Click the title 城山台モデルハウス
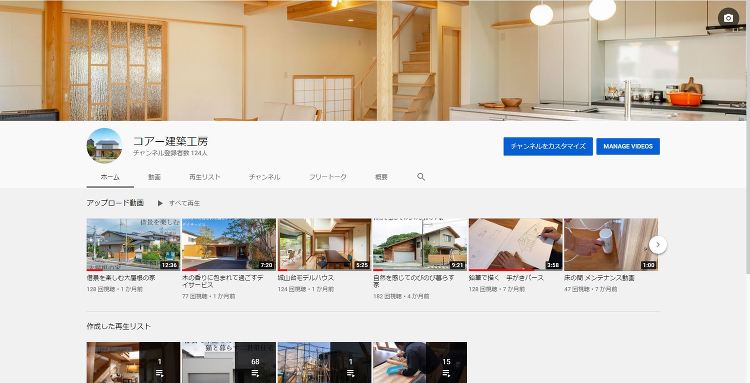The image size is (750, 383). [306, 278]
